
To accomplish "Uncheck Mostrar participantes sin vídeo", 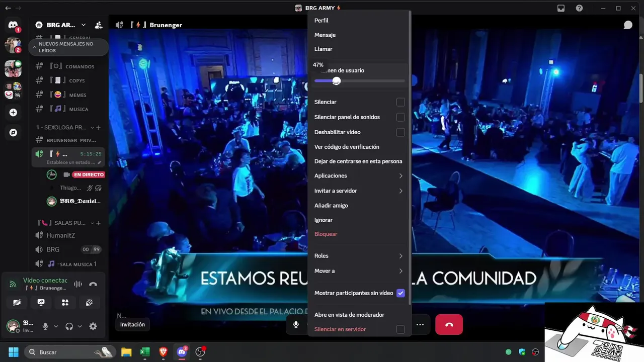I will pos(400,293).
